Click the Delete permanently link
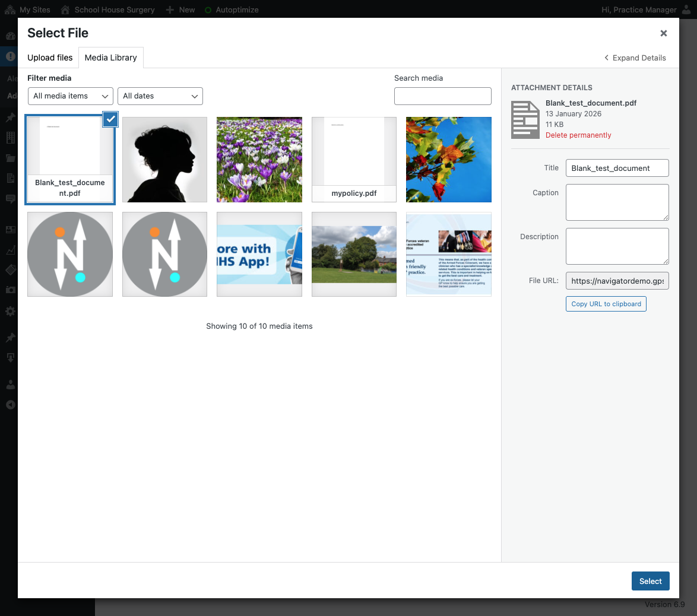 point(578,135)
